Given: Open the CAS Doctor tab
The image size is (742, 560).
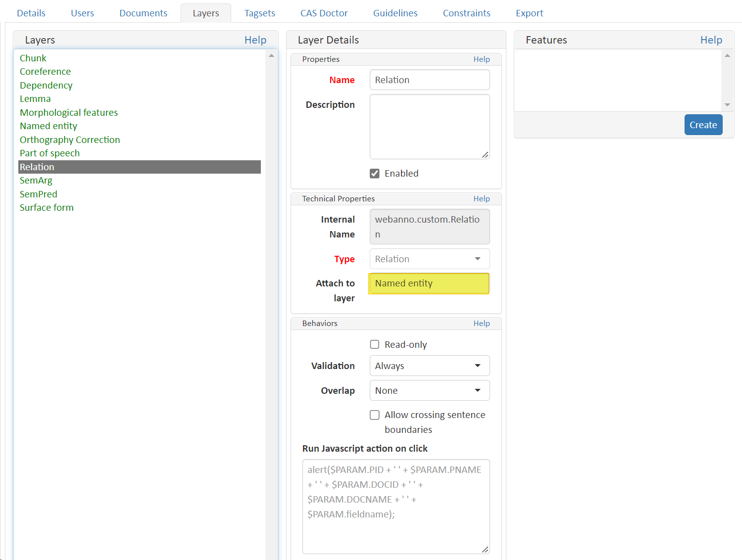Looking at the screenshot, I should [324, 13].
